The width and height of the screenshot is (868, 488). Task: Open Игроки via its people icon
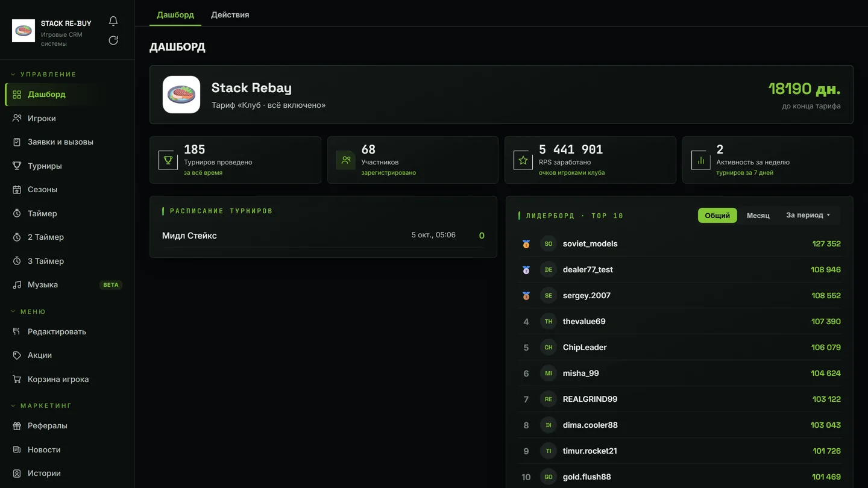pos(17,118)
